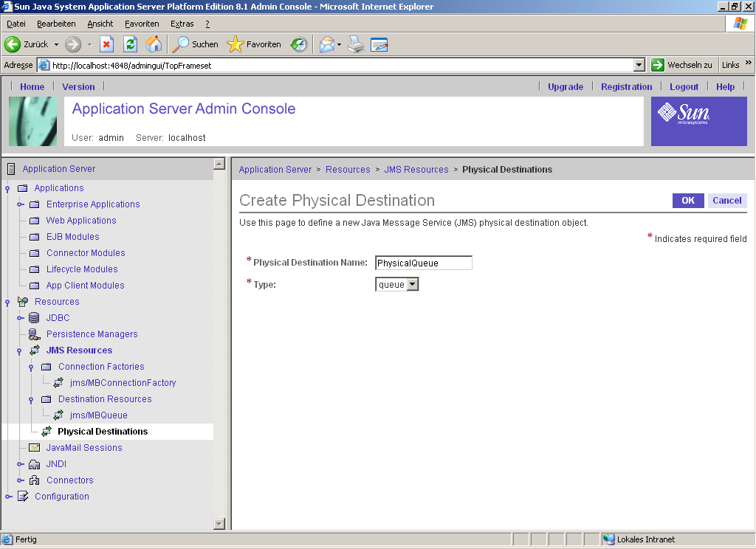756x549 pixels.
Task: Click the JDBC database cylinder icon
Action: [x=34, y=317]
